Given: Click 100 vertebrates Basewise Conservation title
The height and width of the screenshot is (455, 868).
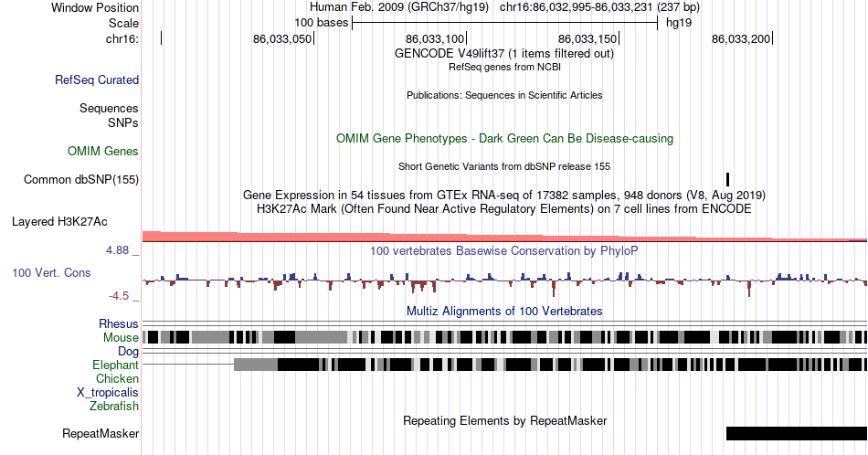Looking at the screenshot, I should [x=504, y=250].
